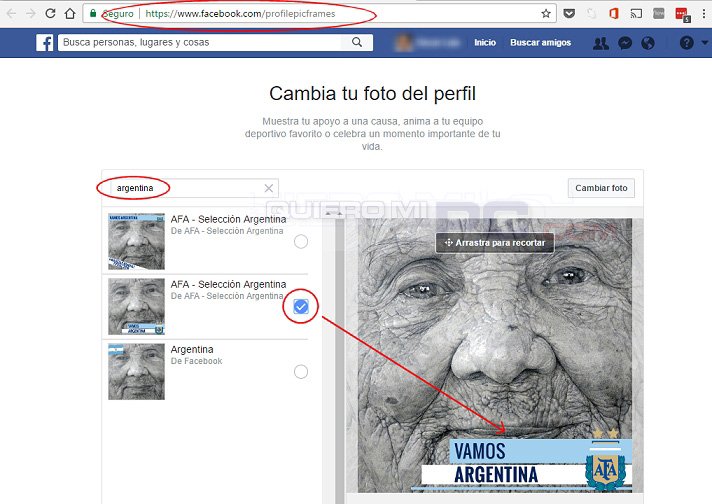Image resolution: width=712 pixels, height=504 pixels.
Task: Click the Facebook search magnifier icon
Action: (357, 42)
